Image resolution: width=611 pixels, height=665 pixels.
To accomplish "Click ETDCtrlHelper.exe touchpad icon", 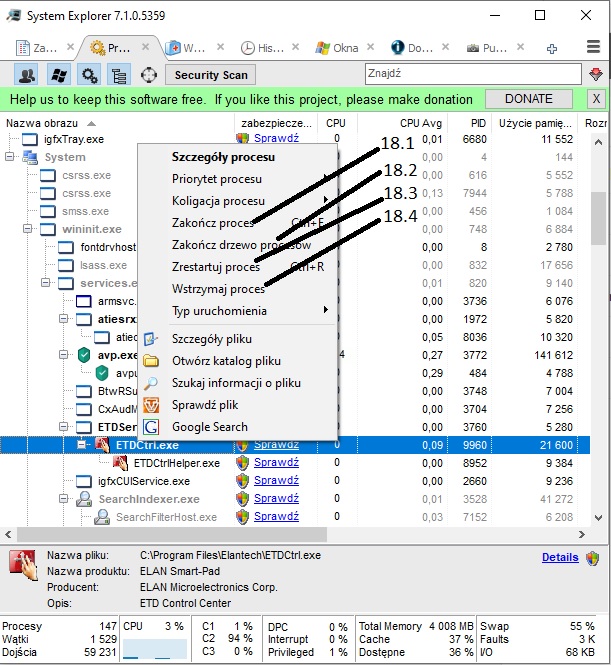I will click(120, 463).
